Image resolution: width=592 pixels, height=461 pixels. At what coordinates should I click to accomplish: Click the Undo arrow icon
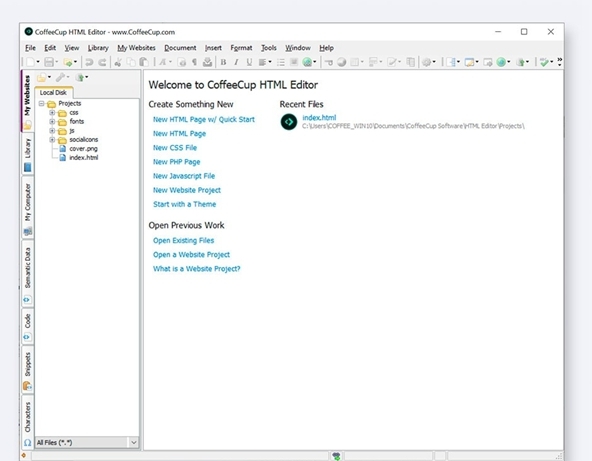click(89, 62)
